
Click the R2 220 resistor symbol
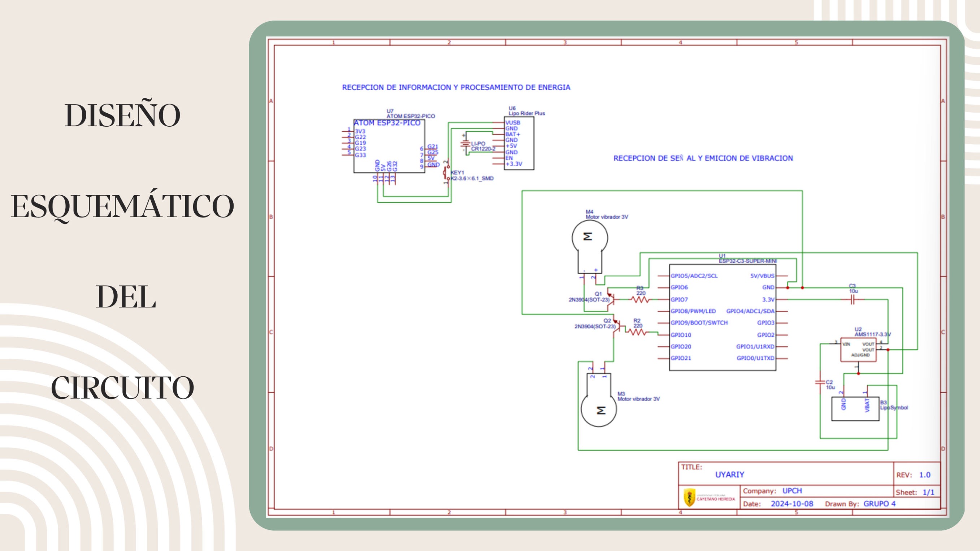pos(637,332)
